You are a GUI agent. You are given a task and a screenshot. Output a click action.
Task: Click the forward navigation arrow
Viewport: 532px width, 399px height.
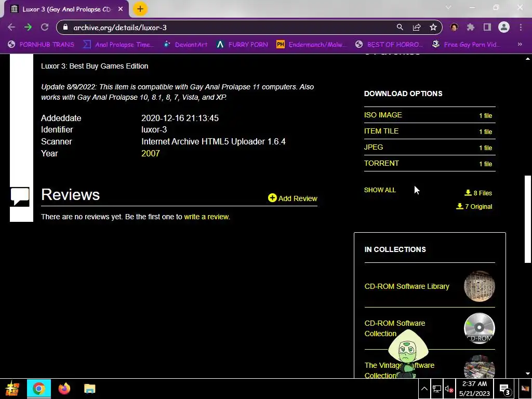28,27
